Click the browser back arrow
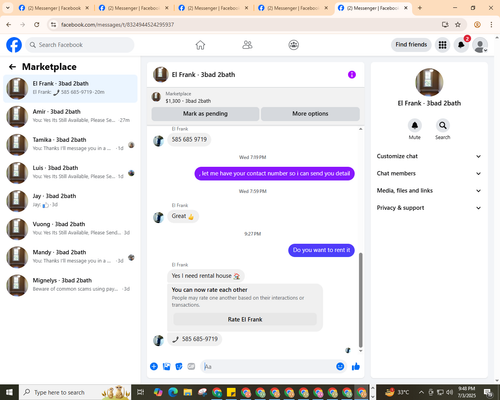The width and height of the screenshot is (500, 400). click(9, 25)
